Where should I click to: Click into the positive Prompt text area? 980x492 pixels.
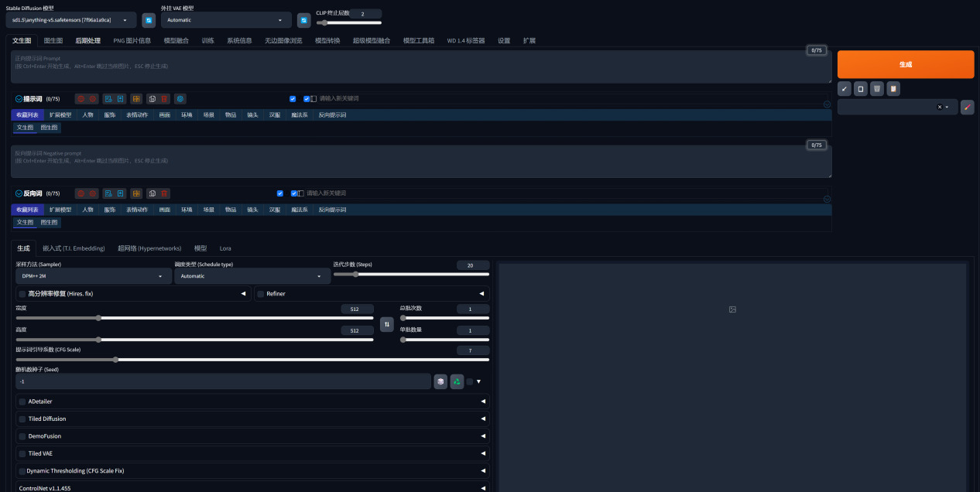[x=421, y=67]
